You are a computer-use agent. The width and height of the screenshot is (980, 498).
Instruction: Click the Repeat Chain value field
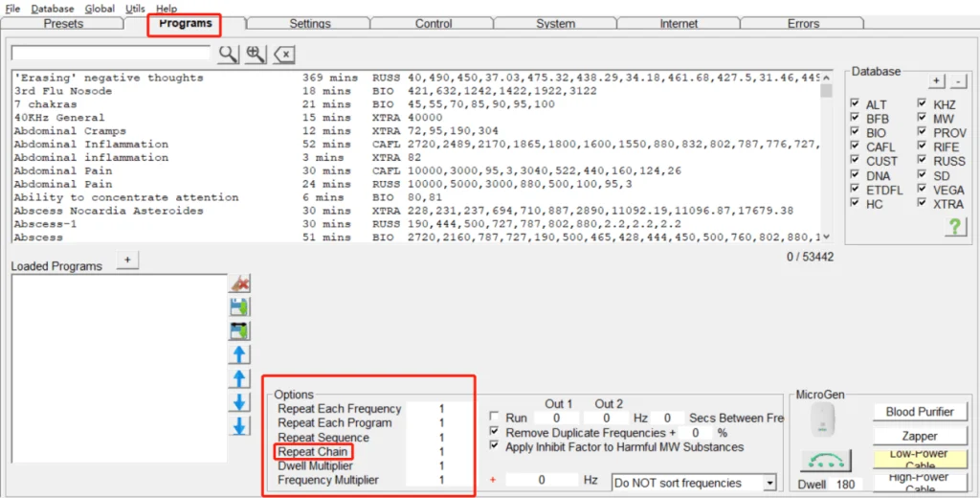point(441,452)
